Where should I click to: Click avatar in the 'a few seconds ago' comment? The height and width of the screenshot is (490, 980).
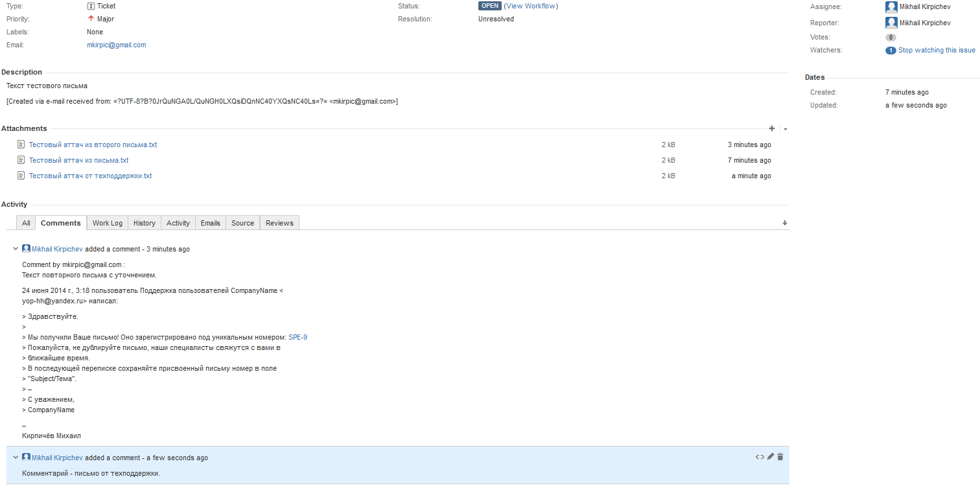(26, 458)
